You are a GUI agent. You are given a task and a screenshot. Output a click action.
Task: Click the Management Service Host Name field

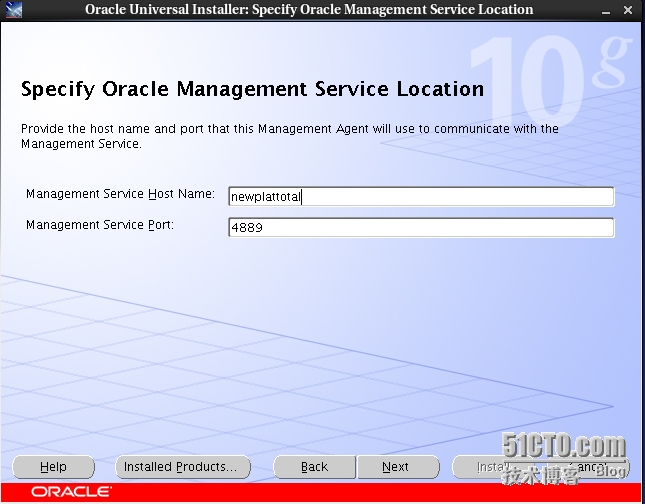pos(421,196)
